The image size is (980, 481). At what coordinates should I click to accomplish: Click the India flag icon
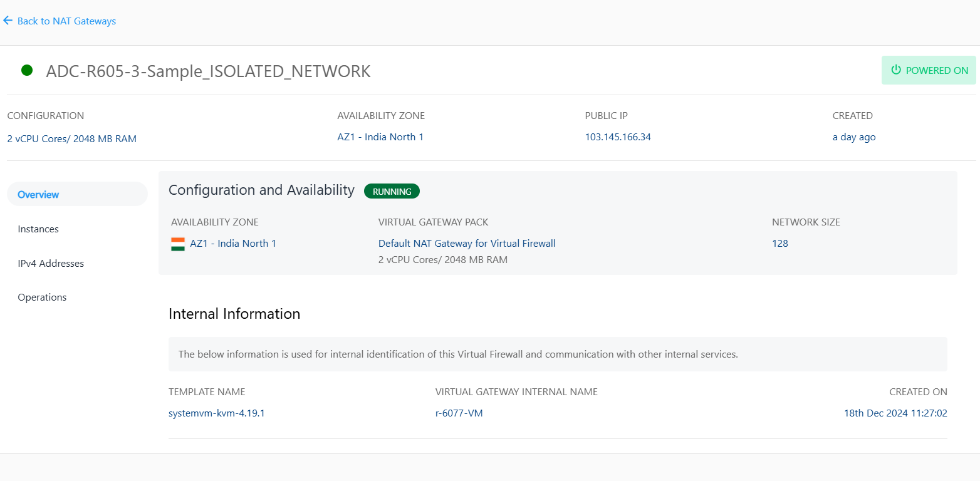pos(178,244)
